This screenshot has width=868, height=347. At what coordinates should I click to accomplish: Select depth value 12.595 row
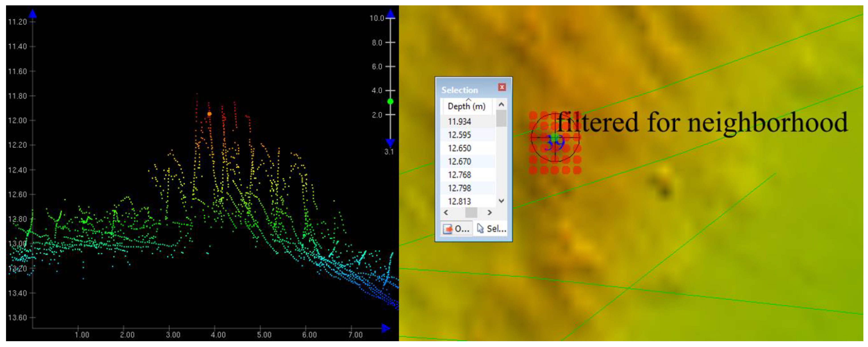pos(468,135)
